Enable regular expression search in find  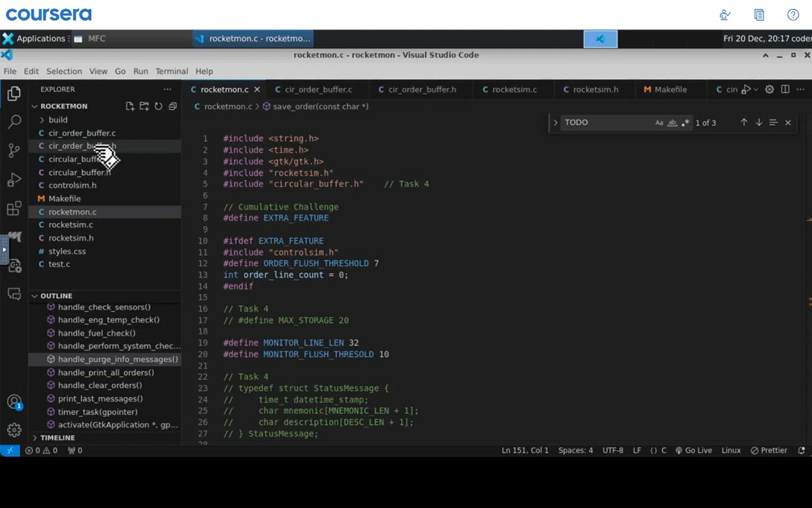[x=684, y=123]
